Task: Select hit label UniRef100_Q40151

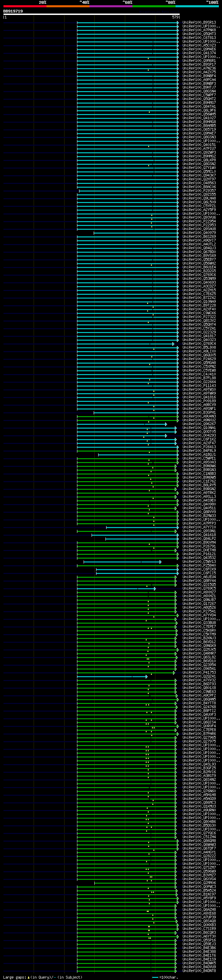Action: click(x=199, y=145)
